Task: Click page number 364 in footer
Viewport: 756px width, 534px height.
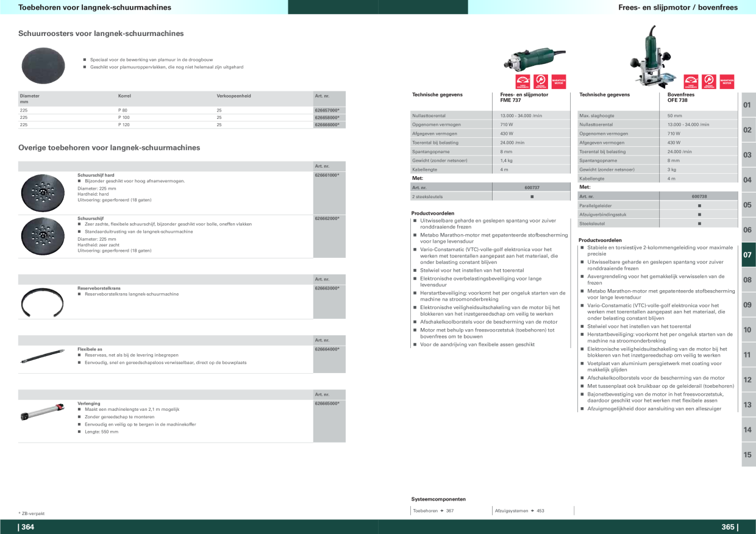Action: coord(27,527)
